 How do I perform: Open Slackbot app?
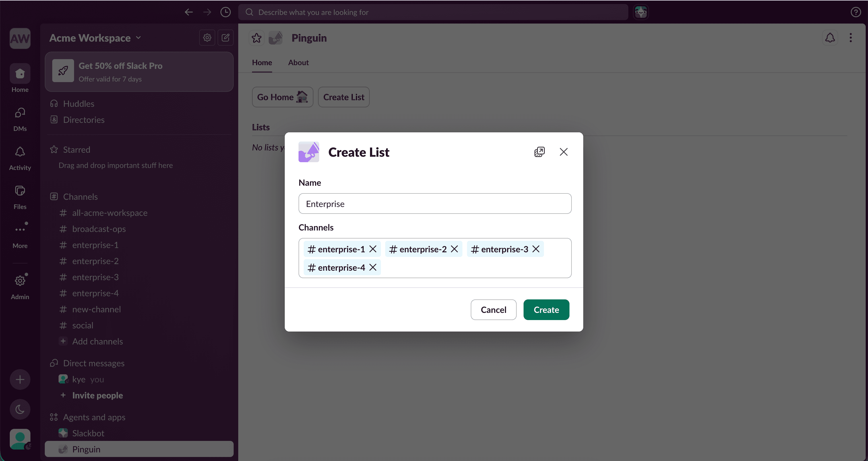click(139, 433)
